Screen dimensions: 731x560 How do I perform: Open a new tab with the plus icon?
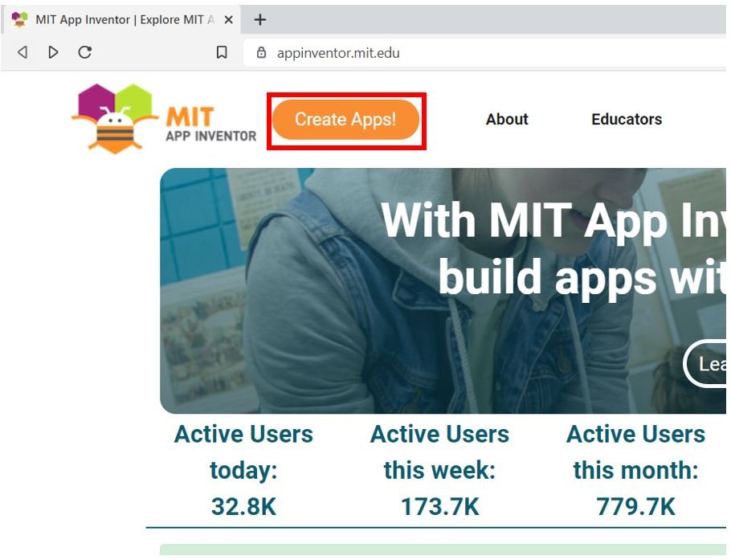260,19
